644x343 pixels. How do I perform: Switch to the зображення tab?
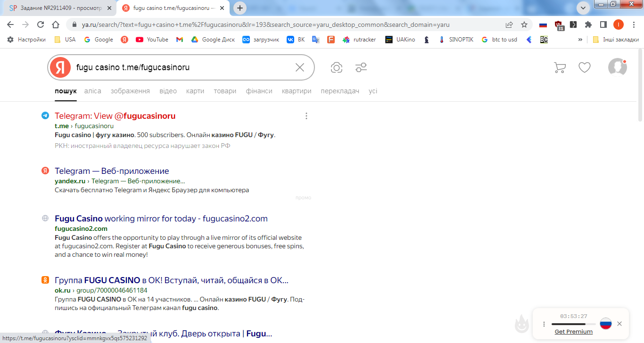(x=130, y=91)
